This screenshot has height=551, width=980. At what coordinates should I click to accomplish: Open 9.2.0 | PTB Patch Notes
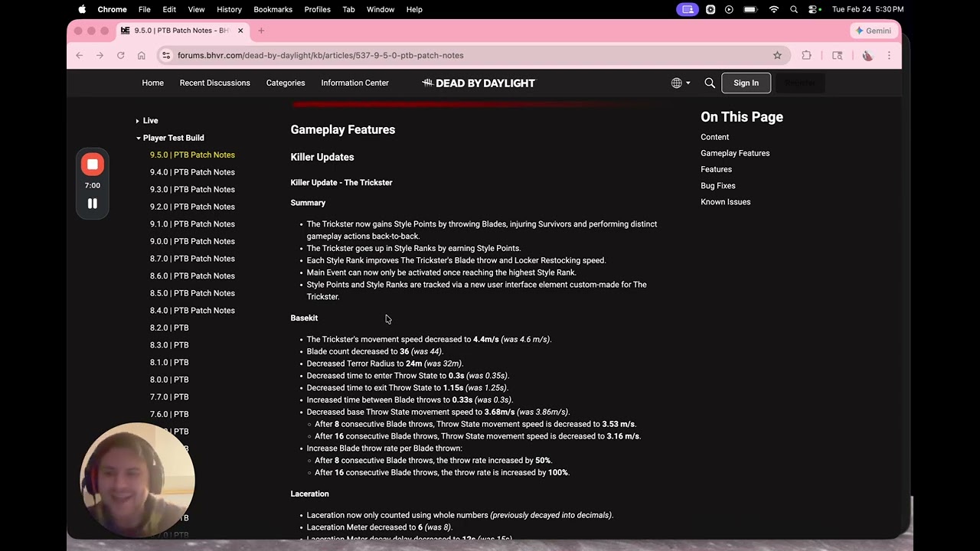pyautogui.click(x=192, y=207)
